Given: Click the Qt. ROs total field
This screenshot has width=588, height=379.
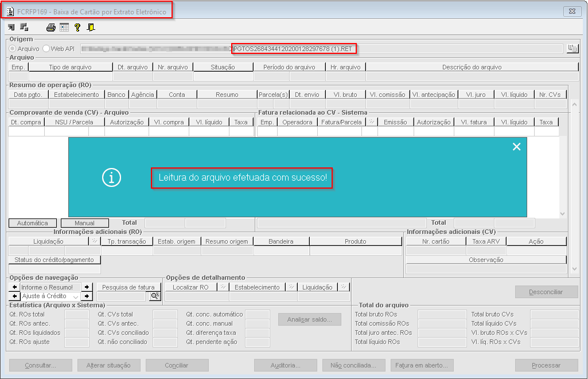Looking at the screenshot, I should click(x=76, y=314).
